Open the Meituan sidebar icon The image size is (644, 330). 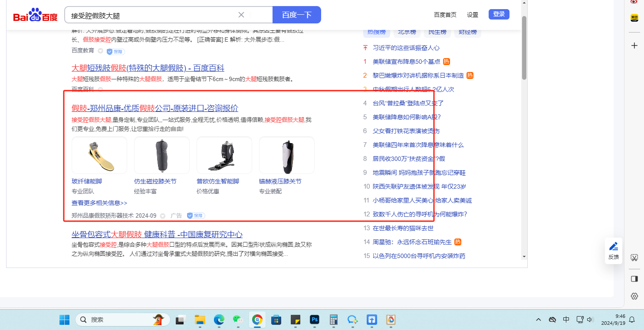(x=634, y=18)
